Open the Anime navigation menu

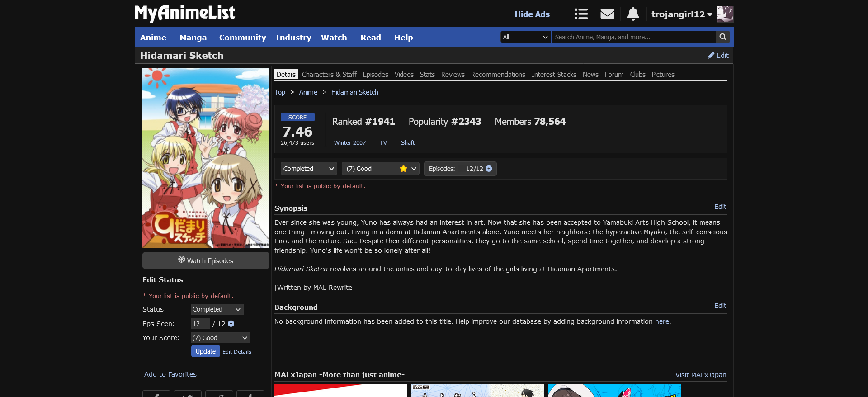coord(153,38)
